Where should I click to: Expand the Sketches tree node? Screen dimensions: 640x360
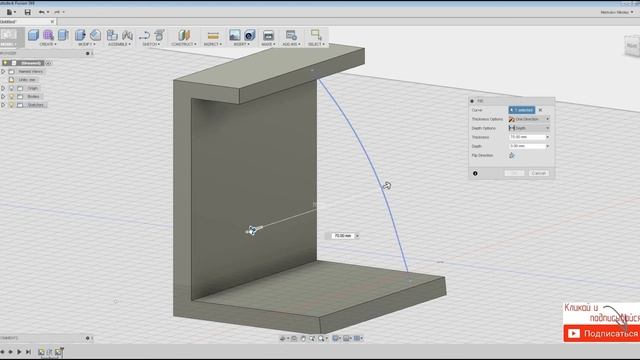pos(3,105)
